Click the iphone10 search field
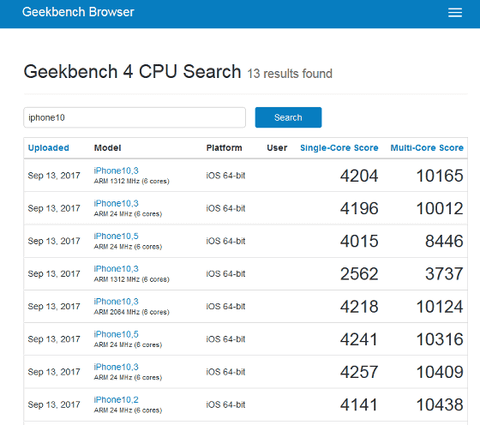Screen dimensions: 480x425 click(x=134, y=117)
